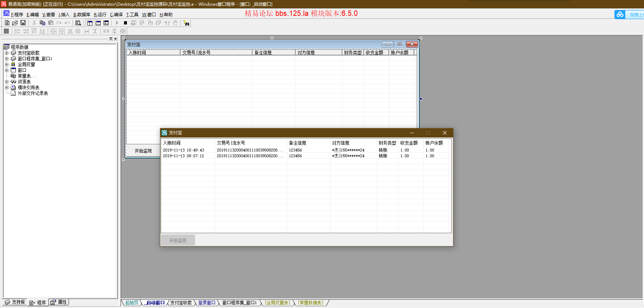The image size is (644, 308).
Task: Click the binoculars help search icon
Action: click(x=186, y=23)
